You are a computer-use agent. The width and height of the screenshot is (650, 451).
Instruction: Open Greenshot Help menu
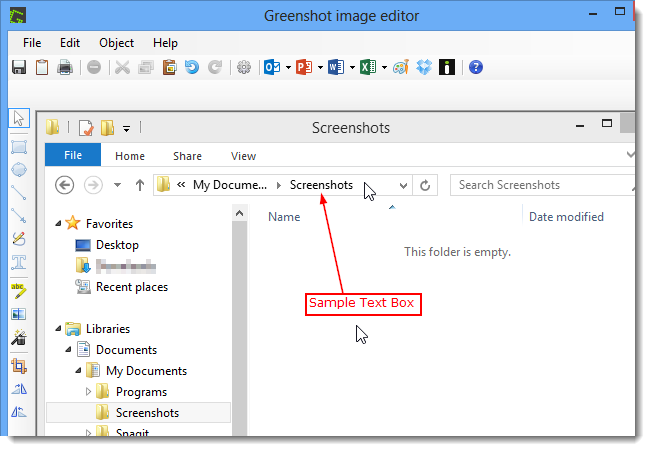coord(165,43)
